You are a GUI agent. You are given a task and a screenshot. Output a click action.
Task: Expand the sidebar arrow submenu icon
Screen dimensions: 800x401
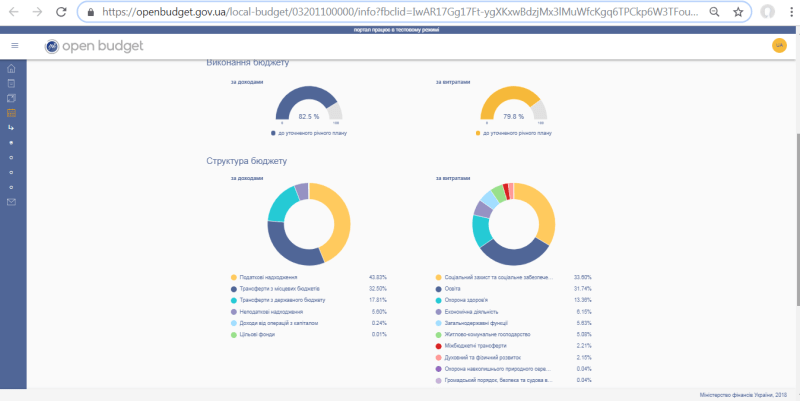(x=12, y=128)
